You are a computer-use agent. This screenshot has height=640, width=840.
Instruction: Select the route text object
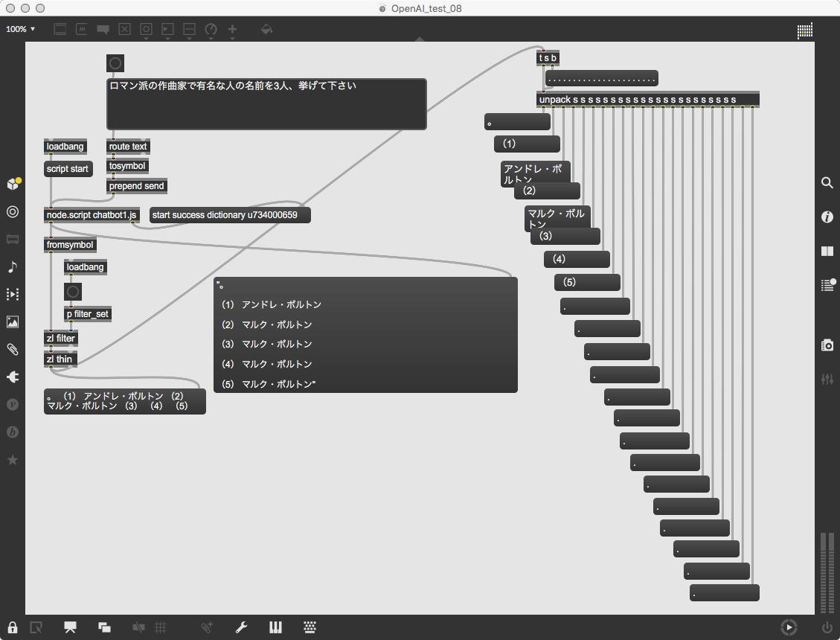pos(128,147)
